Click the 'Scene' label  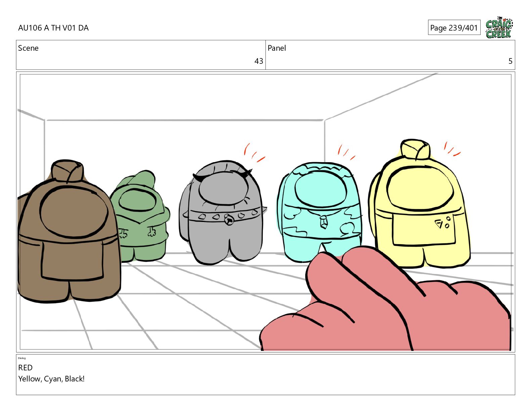[28, 48]
